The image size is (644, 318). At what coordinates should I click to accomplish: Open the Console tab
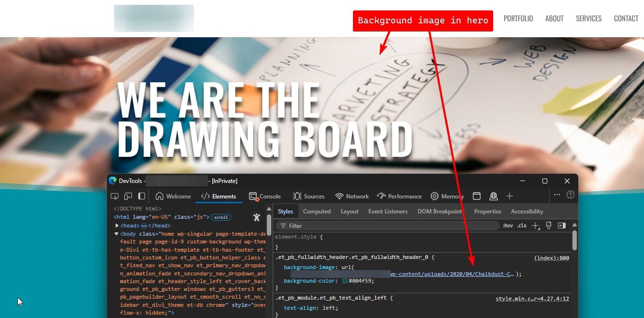tap(264, 196)
